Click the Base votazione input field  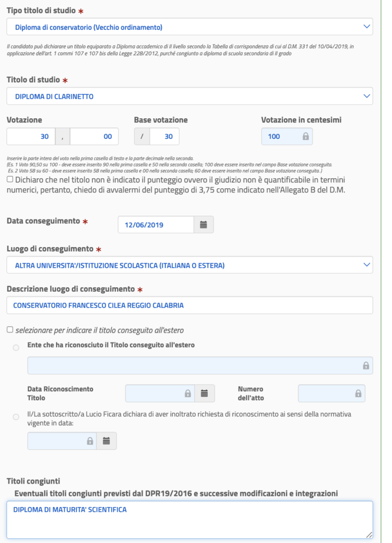coord(164,136)
